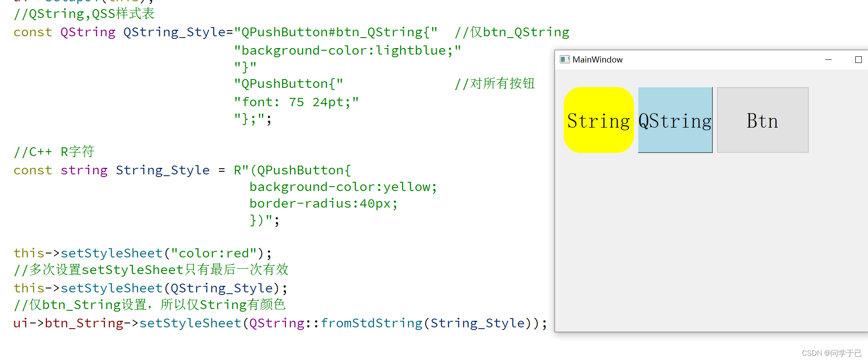This screenshot has width=868, height=361.
Task: Click the '//C++ R字符' comment
Action: pyautogui.click(x=54, y=152)
